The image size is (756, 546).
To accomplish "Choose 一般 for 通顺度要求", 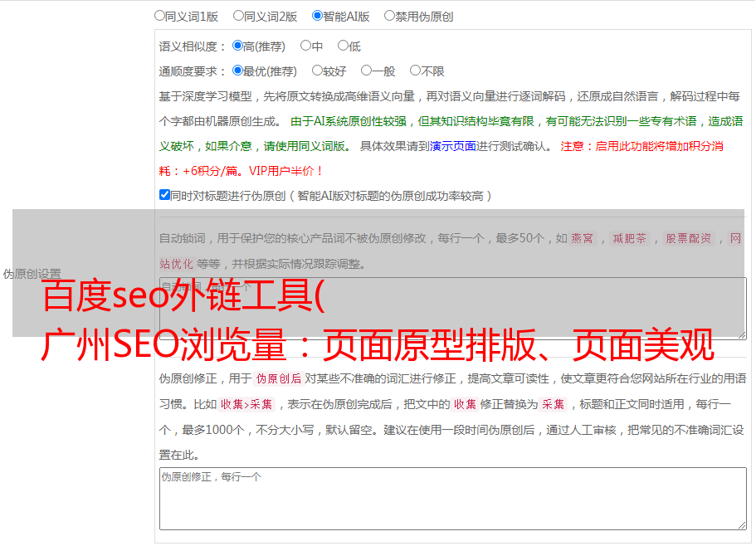I will point(367,71).
